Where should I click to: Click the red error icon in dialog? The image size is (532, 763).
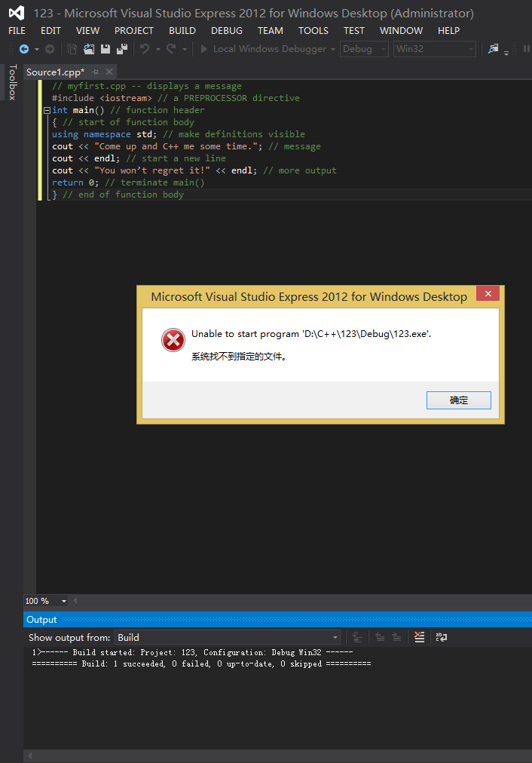(173, 340)
